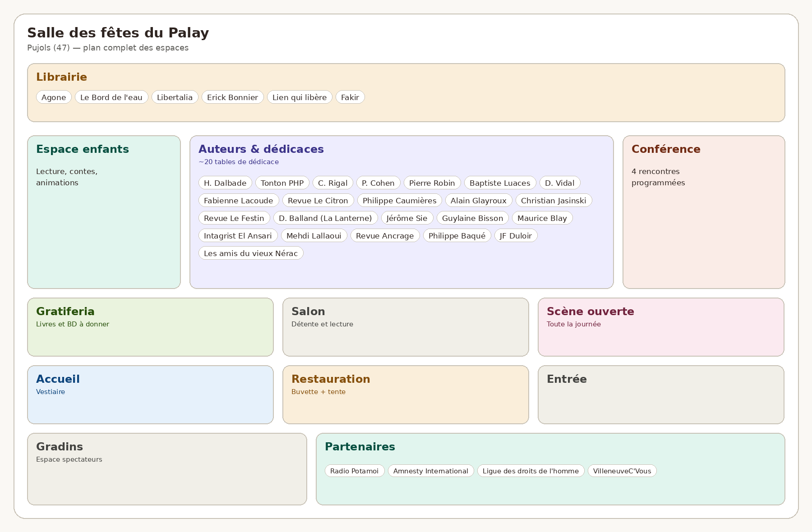Select the Guylaine Bisson chip
Screen dimensions: 812x532
(x=473, y=218)
